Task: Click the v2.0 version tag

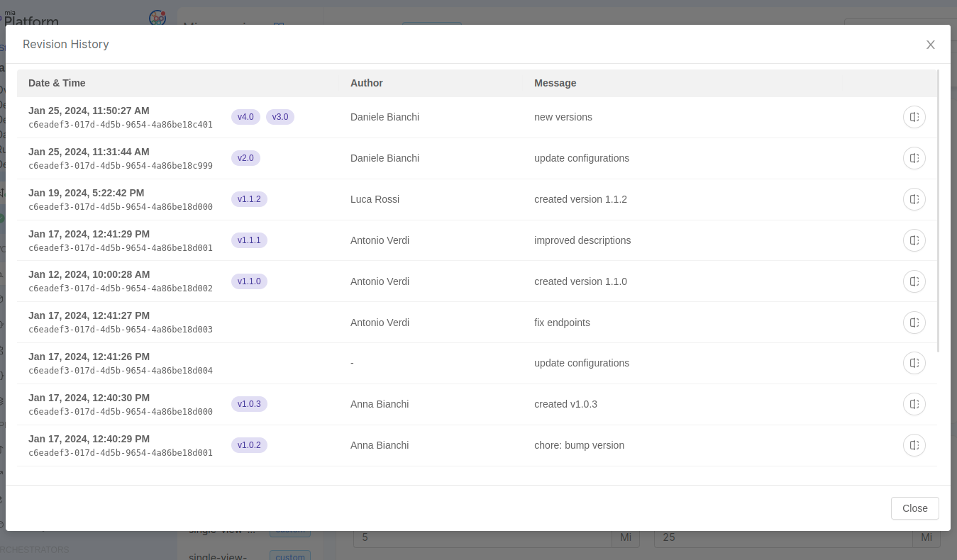Action: click(x=245, y=158)
